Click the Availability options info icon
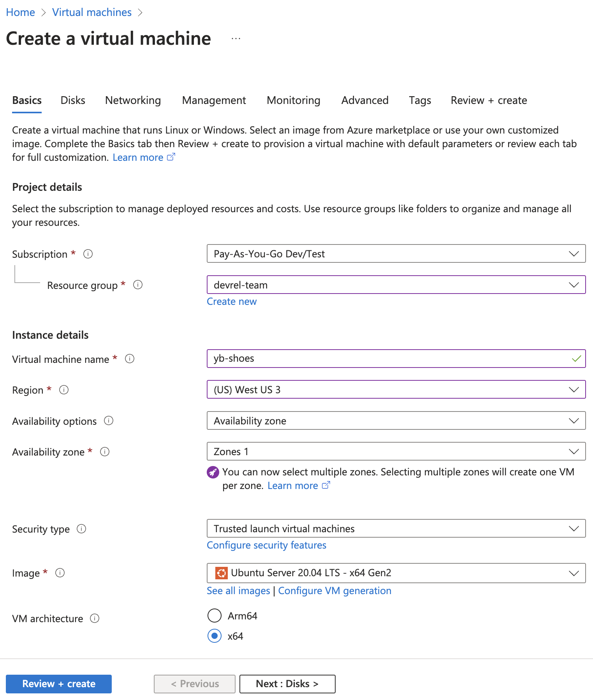593x700 pixels. 109,420
